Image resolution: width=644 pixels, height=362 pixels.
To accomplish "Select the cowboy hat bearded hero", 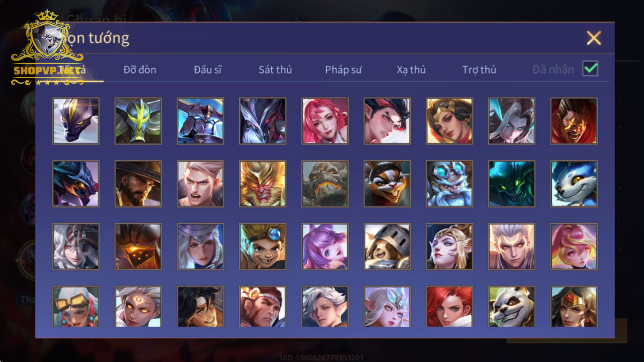I will pyautogui.click(x=138, y=184).
